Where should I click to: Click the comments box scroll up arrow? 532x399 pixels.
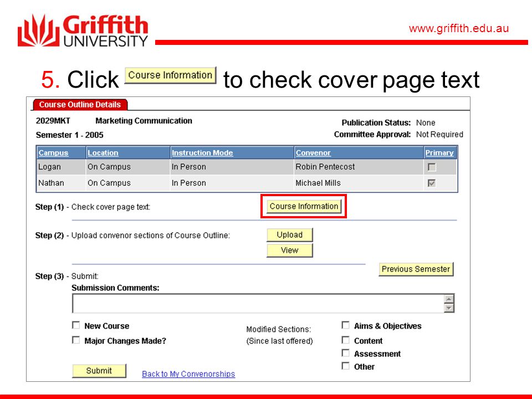tap(449, 299)
